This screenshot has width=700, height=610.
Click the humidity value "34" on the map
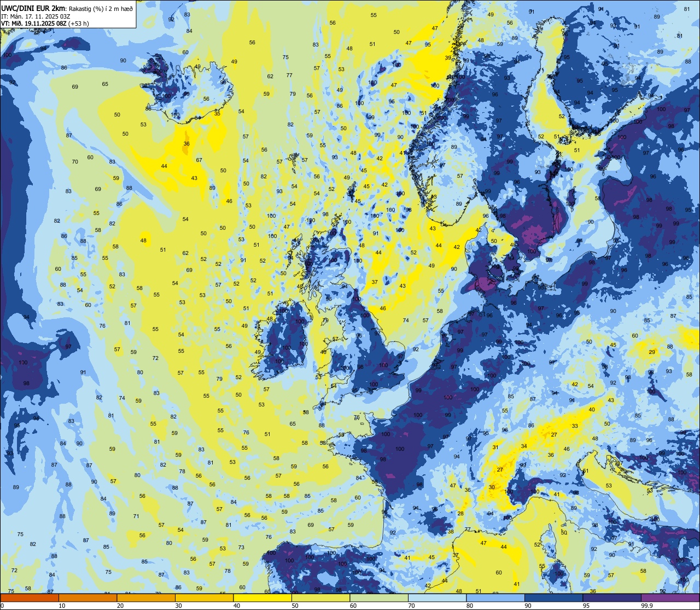coord(524,446)
